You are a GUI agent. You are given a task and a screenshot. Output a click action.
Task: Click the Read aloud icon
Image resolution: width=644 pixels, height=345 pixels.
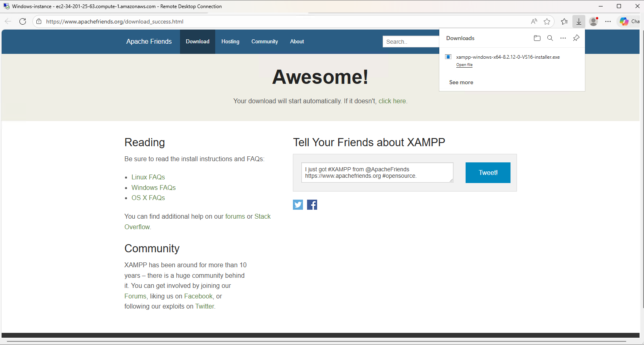pos(534,21)
